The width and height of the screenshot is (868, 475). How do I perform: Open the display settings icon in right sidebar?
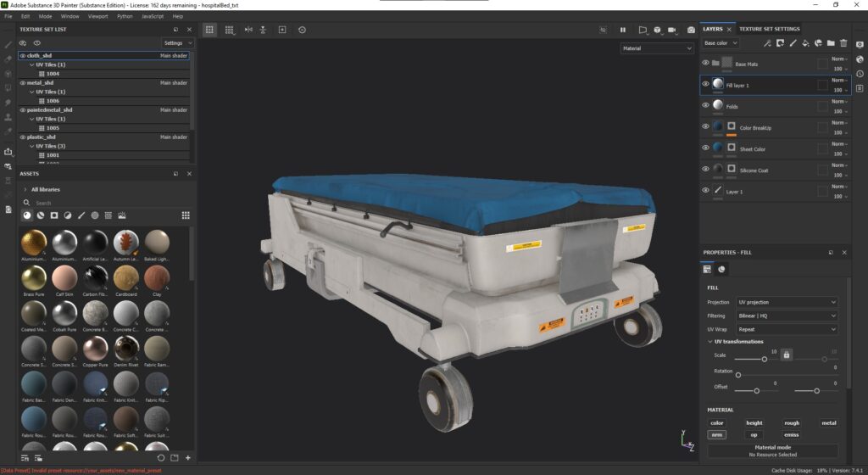[860, 44]
